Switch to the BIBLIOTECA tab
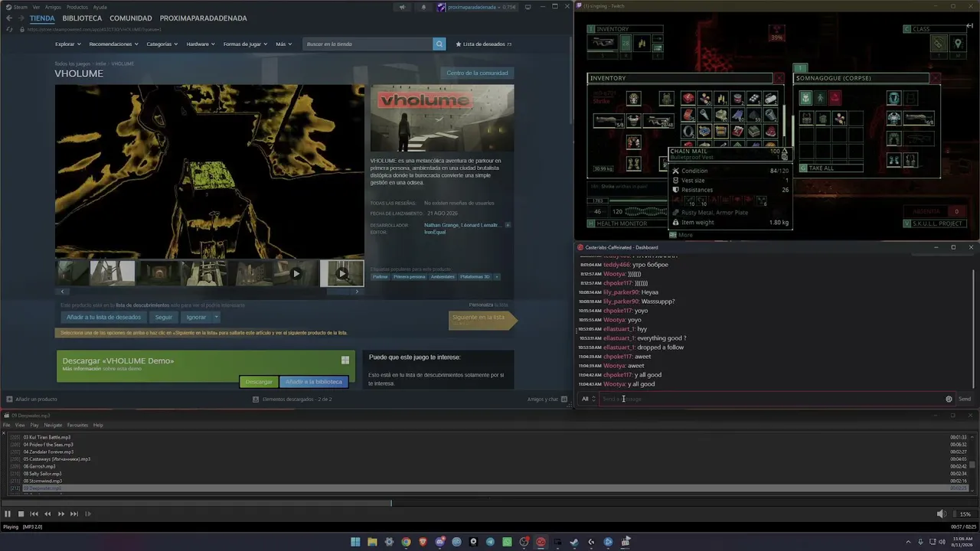Image resolution: width=980 pixels, height=551 pixels. [x=82, y=18]
